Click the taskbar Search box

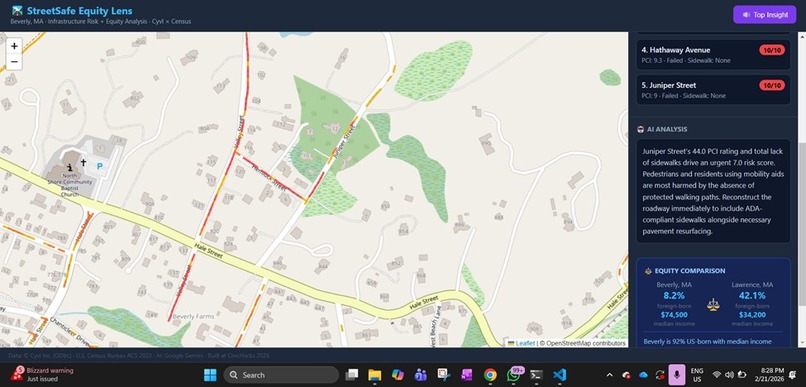coord(281,375)
